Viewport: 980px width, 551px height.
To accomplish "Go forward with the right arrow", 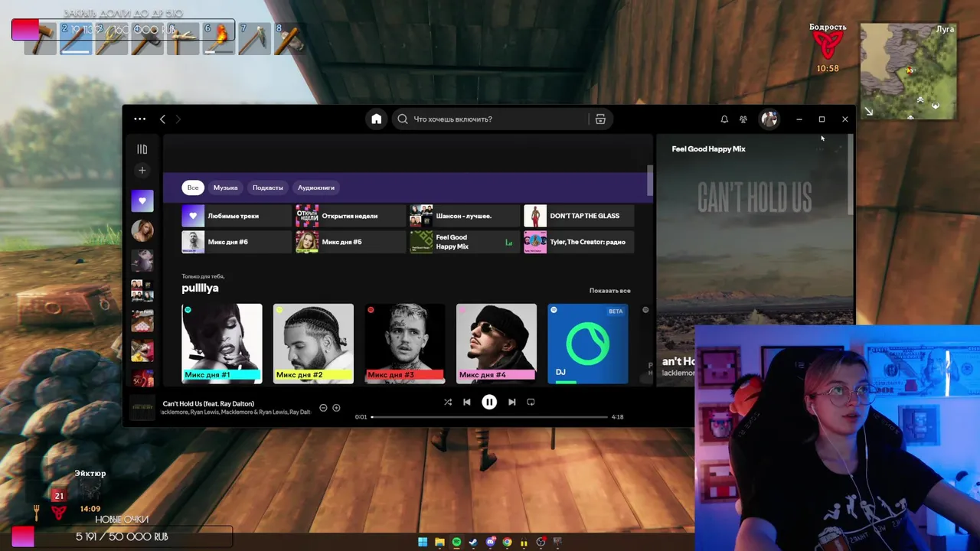I will coord(178,119).
